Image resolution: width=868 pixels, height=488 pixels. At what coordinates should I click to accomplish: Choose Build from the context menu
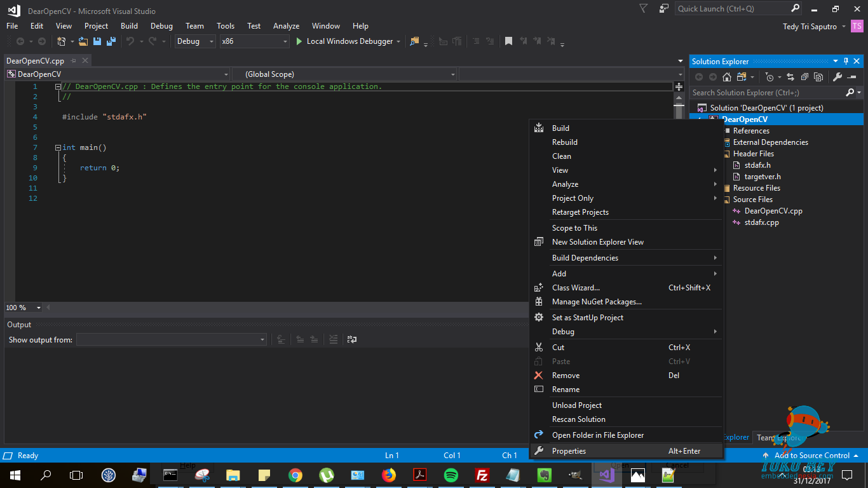(626, 128)
